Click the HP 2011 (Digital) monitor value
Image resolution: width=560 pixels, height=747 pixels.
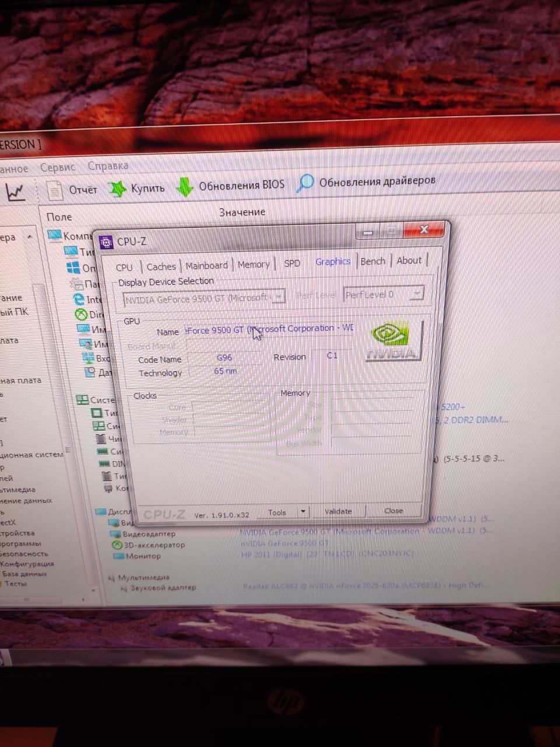coord(327,554)
